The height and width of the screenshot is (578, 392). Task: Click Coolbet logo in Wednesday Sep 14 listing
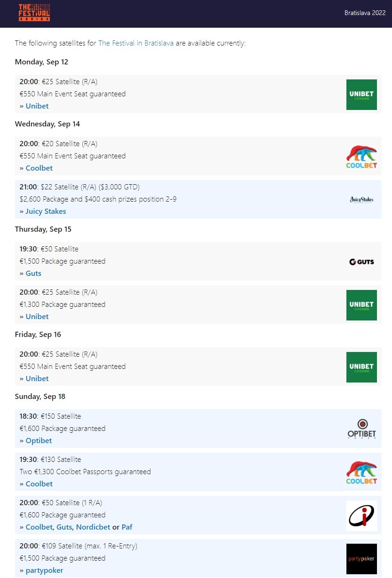[361, 156]
